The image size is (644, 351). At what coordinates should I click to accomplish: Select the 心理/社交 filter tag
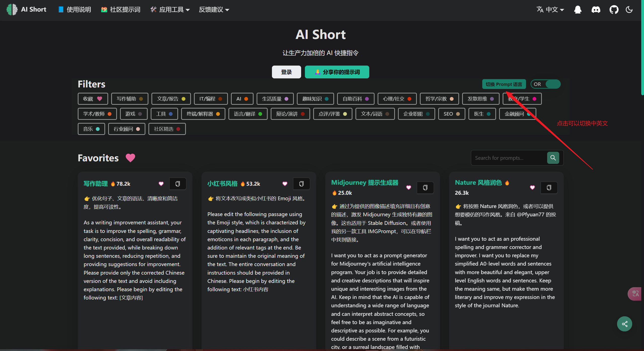tap(397, 99)
